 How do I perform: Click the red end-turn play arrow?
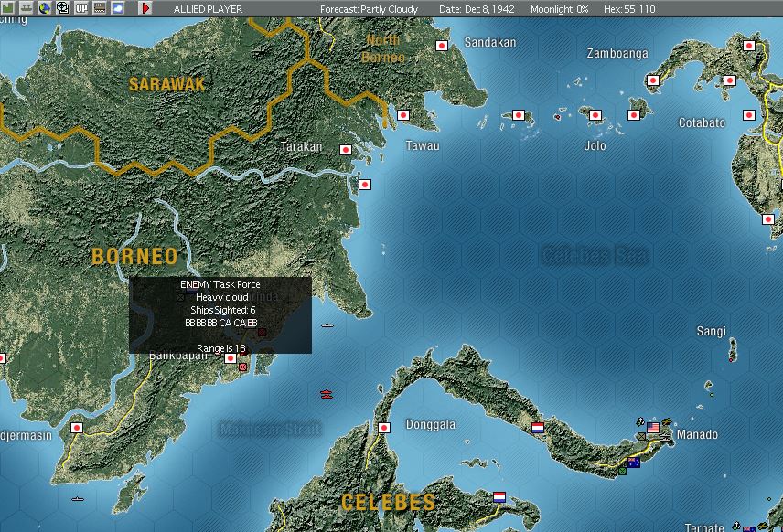coord(145,8)
